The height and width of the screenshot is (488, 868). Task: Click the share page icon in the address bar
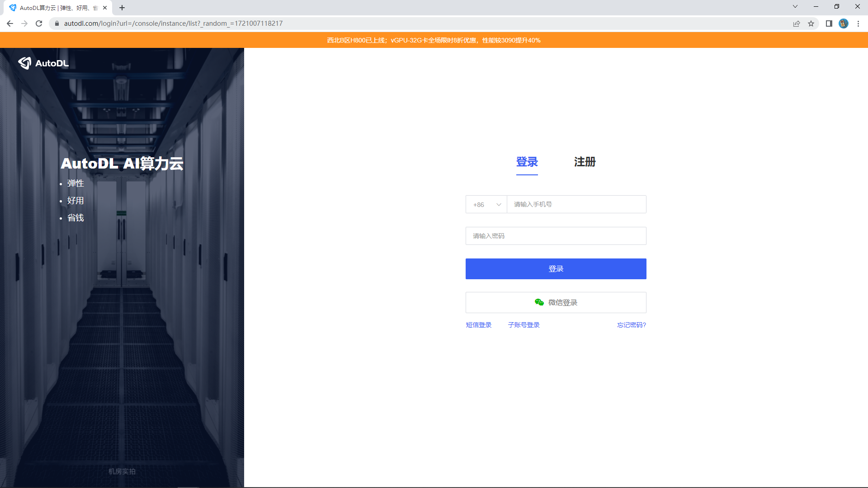click(x=797, y=23)
